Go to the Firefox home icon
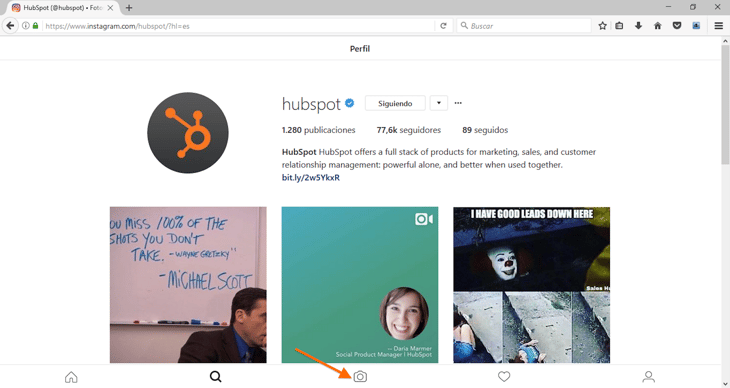Screen dimensions: 730x388 (658, 26)
